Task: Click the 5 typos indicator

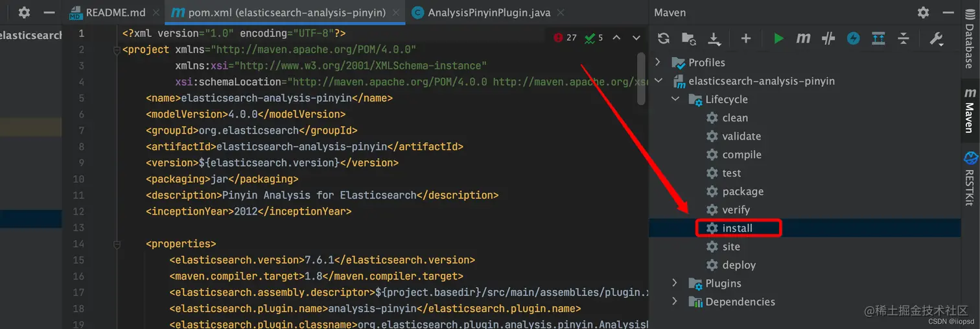Action: [x=594, y=38]
